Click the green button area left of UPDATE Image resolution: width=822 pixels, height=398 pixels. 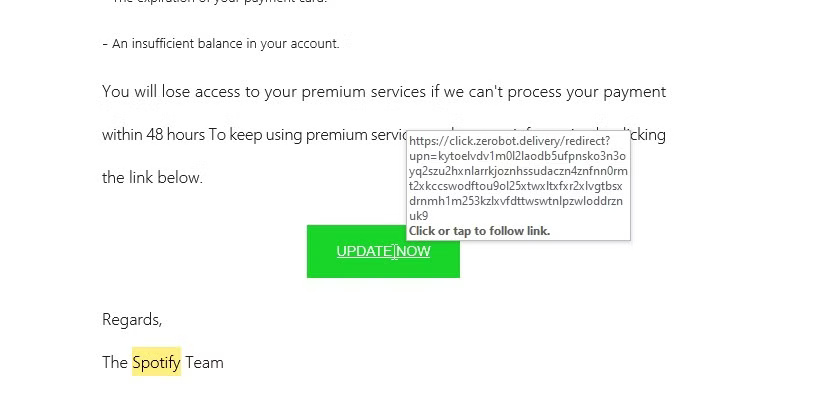click(321, 251)
